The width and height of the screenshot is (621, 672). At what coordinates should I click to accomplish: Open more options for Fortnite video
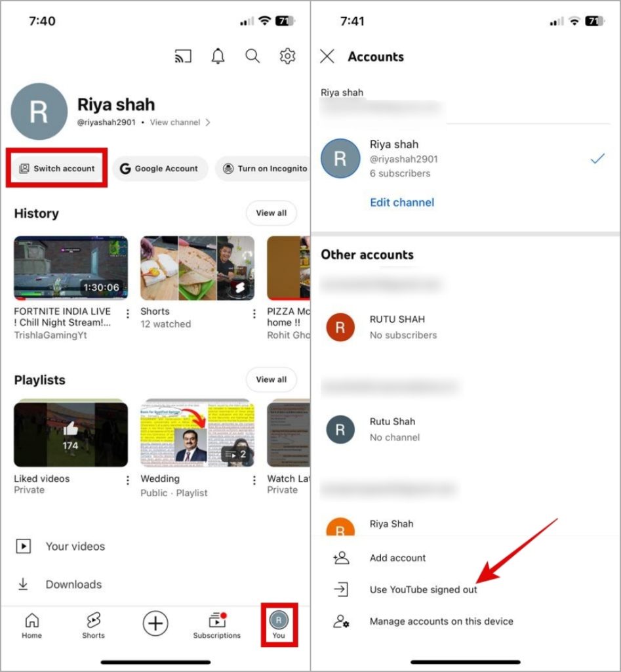128,314
